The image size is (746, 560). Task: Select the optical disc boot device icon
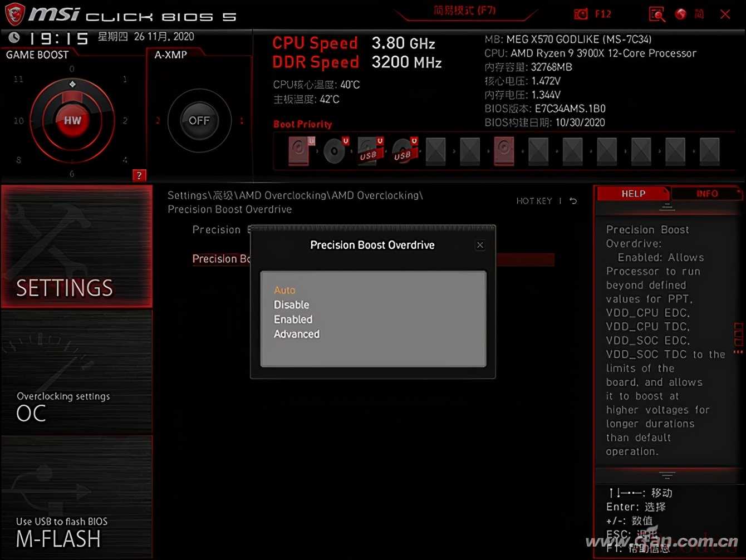point(336,150)
